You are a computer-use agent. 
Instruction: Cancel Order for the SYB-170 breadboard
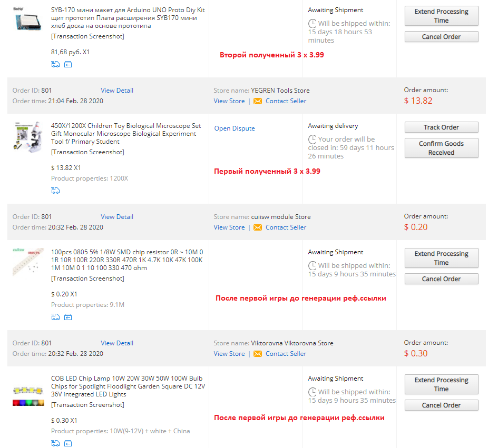(441, 37)
